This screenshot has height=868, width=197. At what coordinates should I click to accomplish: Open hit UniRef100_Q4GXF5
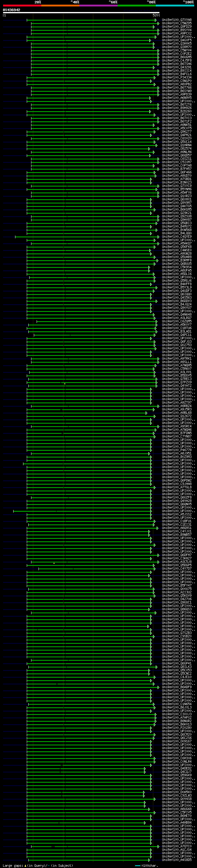pos(177,40)
